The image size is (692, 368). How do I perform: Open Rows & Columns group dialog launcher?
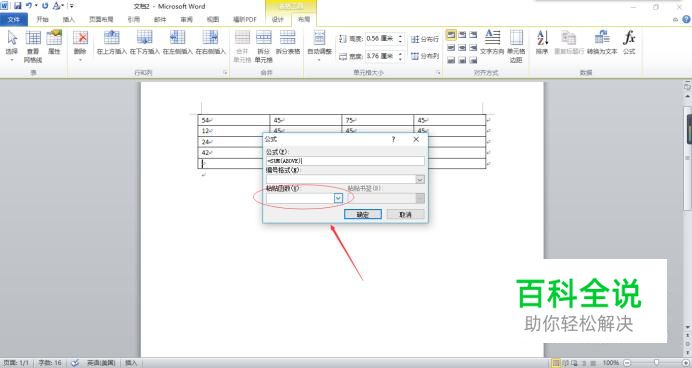pos(225,72)
